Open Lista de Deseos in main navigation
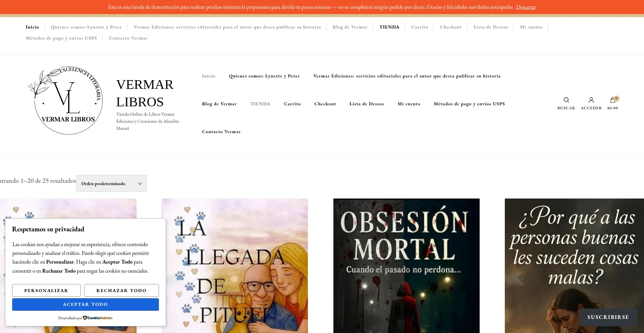Image resolution: width=644 pixels, height=333 pixels. point(367,104)
